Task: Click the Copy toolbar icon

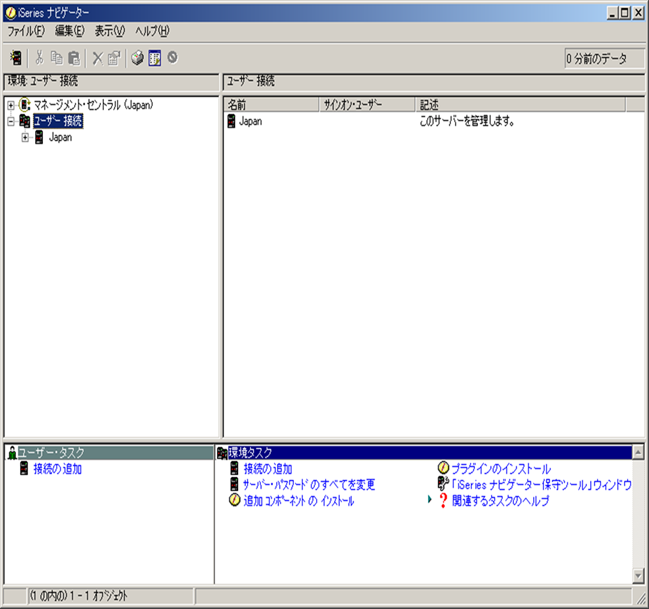Action: [x=56, y=58]
